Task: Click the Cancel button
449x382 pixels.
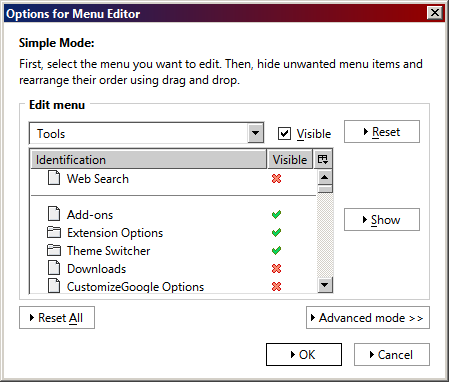Action: [x=392, y=355]
